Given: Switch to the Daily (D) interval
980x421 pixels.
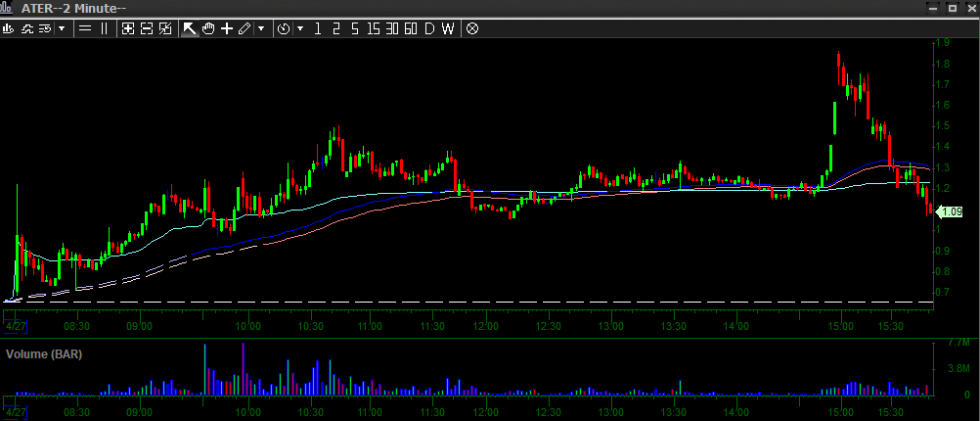Looking at the screenshot, I should pos(429,28).
